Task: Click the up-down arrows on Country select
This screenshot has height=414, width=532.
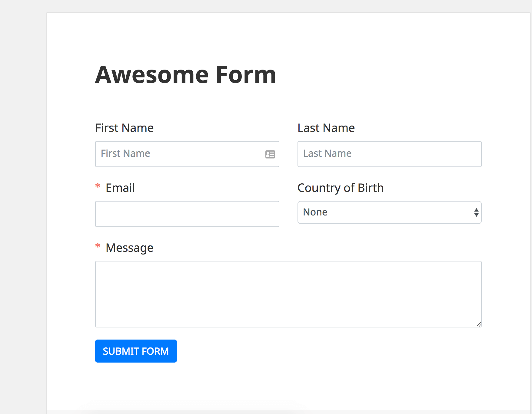Action: click(x=476, y=212)
